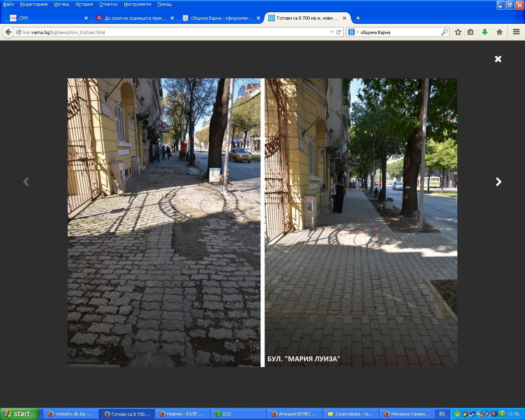Click the site identity globe icon

[x=19, y=32]
